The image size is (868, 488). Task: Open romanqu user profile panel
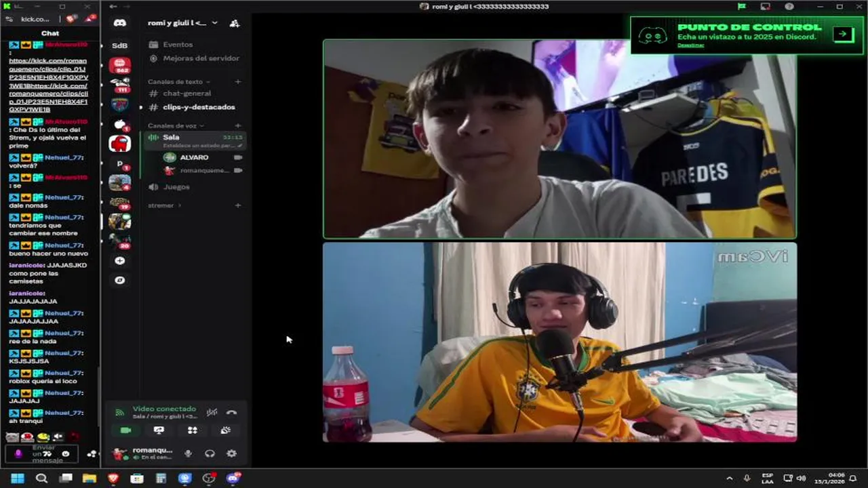[142, 453]
